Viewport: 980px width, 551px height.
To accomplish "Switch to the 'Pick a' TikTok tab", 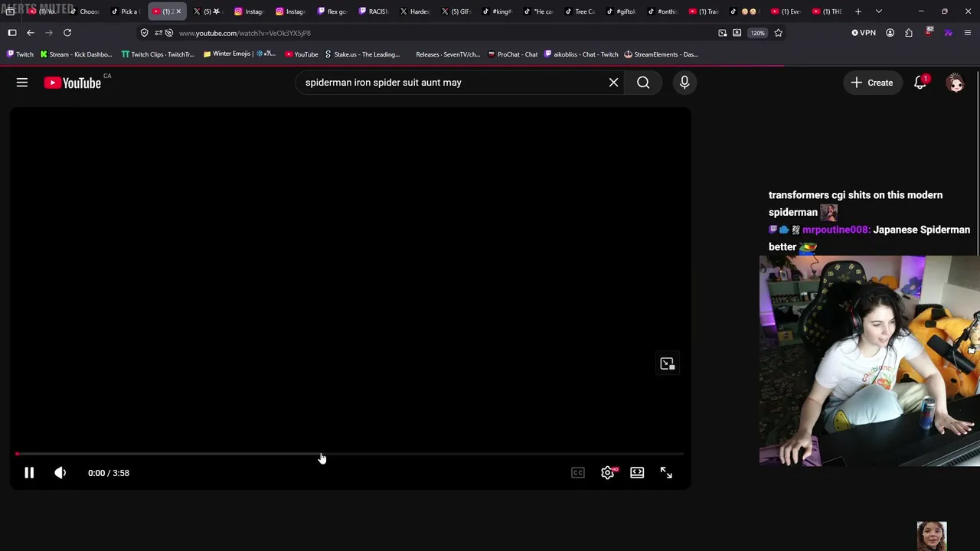I will 125,11.
